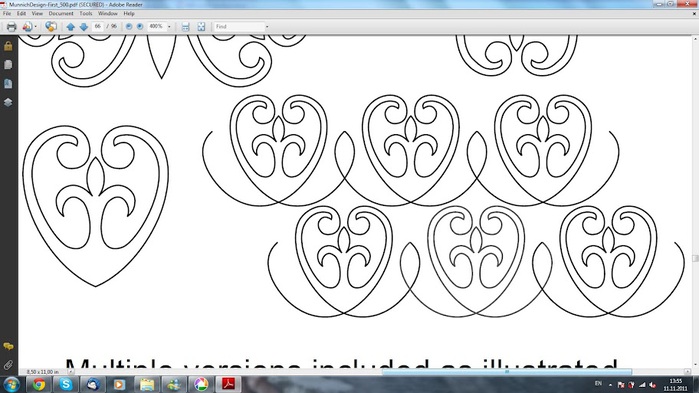Click the zoom out circle button

click(x=129, y=27)
